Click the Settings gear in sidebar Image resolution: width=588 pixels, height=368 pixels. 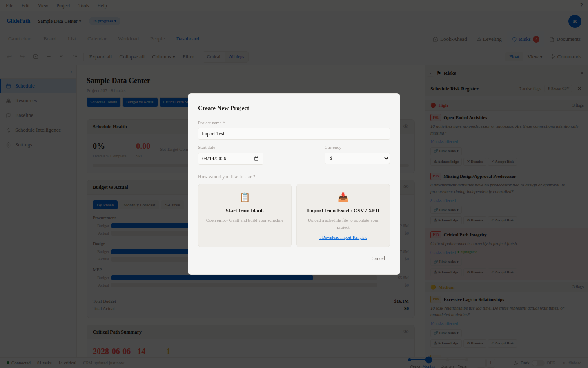coord(8,145)
